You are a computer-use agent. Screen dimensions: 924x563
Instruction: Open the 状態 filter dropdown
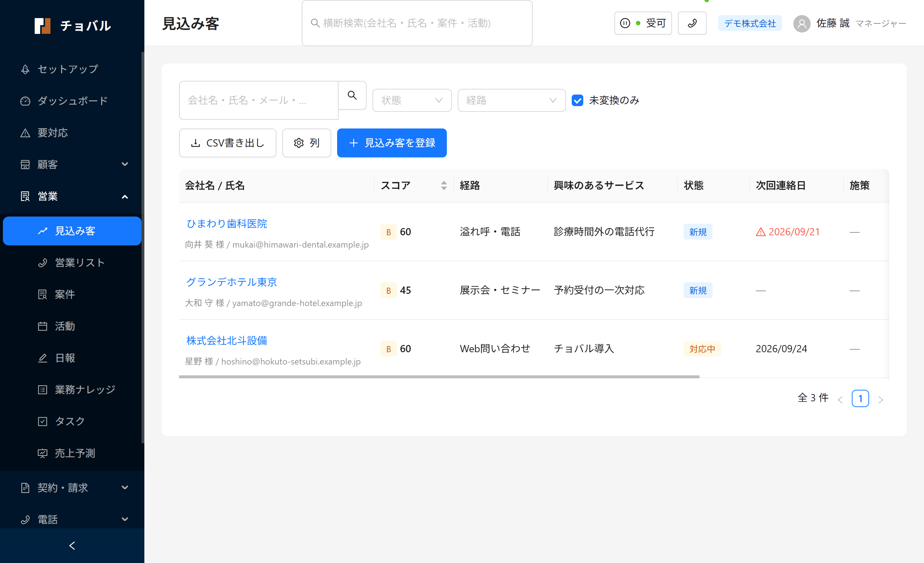412,100
